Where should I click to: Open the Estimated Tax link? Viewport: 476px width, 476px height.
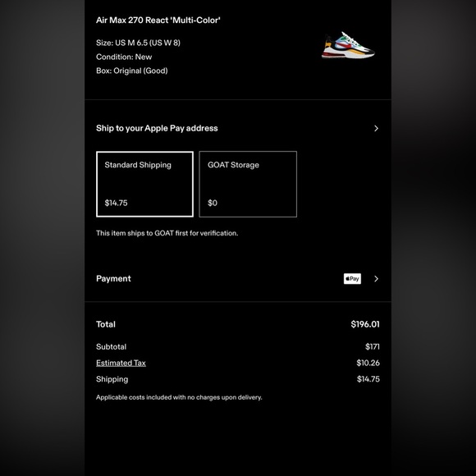121,363
